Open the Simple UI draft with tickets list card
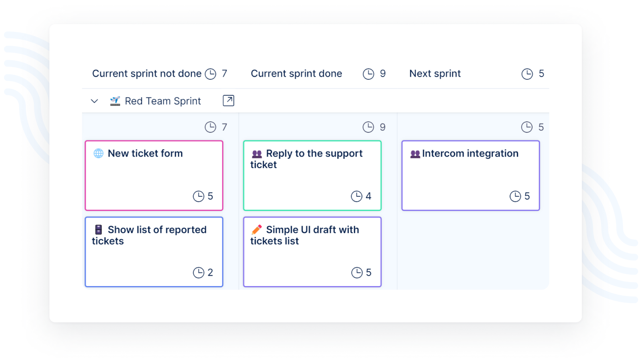This screenshot has height=361, width=644. [312, 252]
